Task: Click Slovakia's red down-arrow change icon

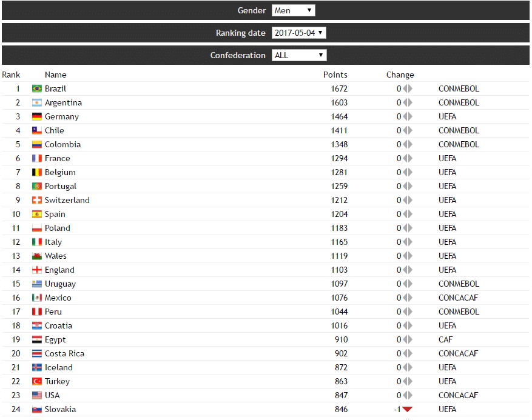Action: click(407, 409)
